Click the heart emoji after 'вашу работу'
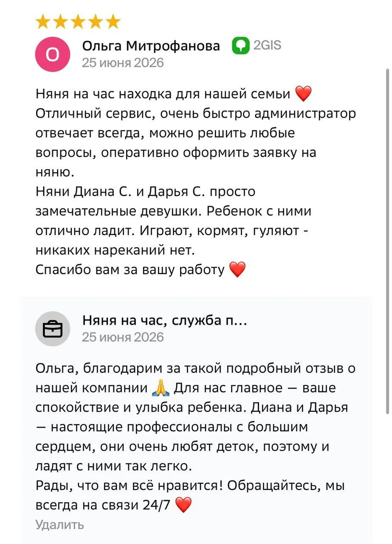The image size is (392, 544). click(237, 269)
